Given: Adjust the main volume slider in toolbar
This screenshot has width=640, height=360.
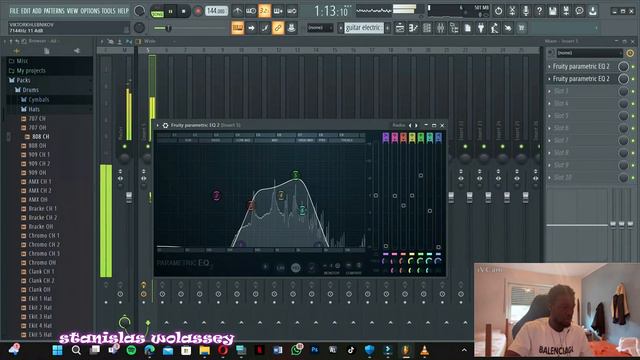Looking at the screenshot, I should pyautogui.click(x=168, y=28).
